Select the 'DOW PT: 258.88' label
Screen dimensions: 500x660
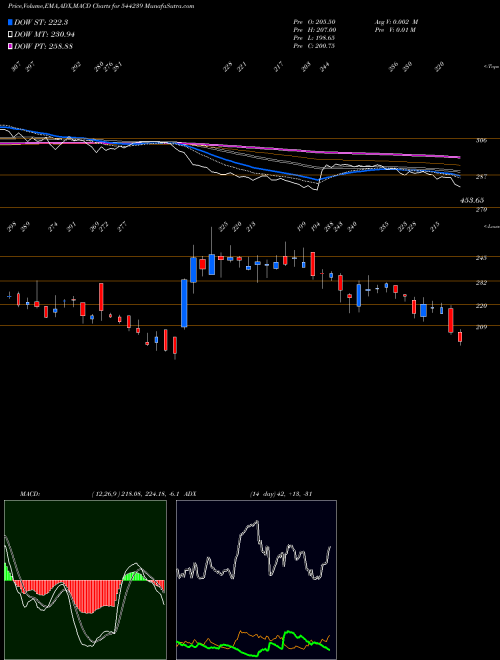tap(44, 46)
